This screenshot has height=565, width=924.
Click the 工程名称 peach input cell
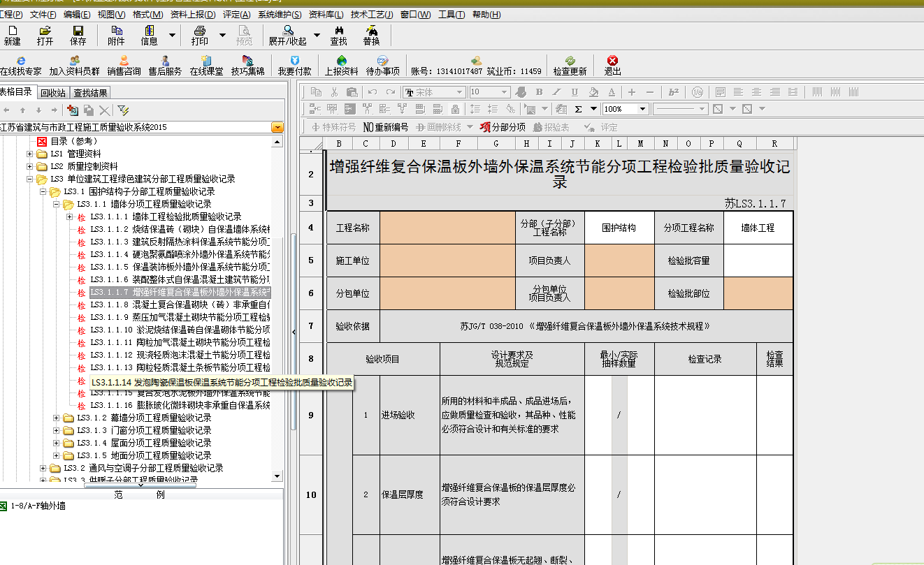[447, 228]
